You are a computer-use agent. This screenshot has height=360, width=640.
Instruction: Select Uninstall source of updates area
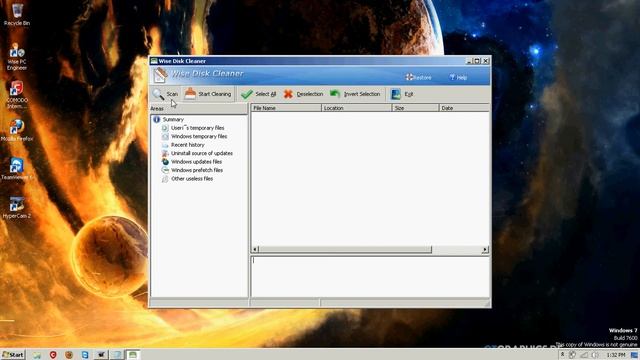[x=202, y=153]
